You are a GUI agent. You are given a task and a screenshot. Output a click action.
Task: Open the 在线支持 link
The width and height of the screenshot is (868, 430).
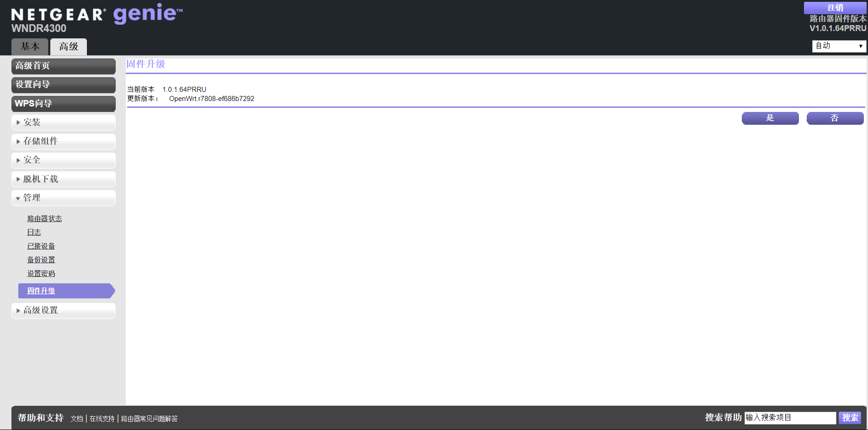coord(102,419)
